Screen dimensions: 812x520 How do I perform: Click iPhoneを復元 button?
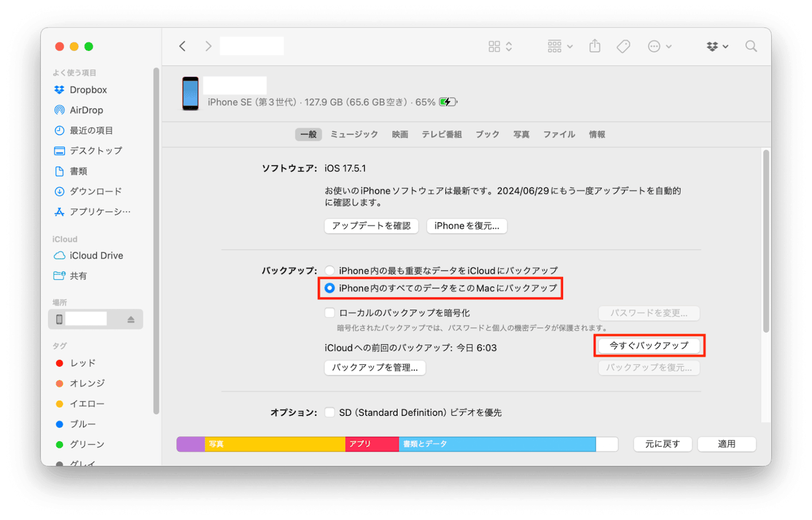pos(467,226)
